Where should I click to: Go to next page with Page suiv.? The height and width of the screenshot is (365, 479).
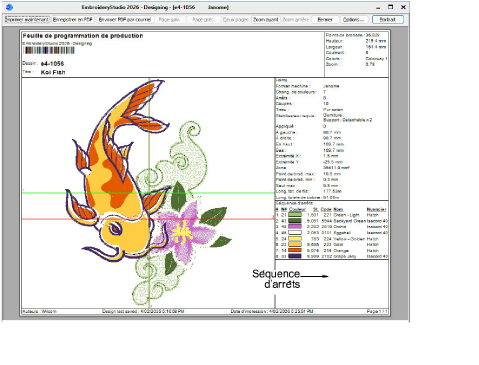click(x=169, y=20)
